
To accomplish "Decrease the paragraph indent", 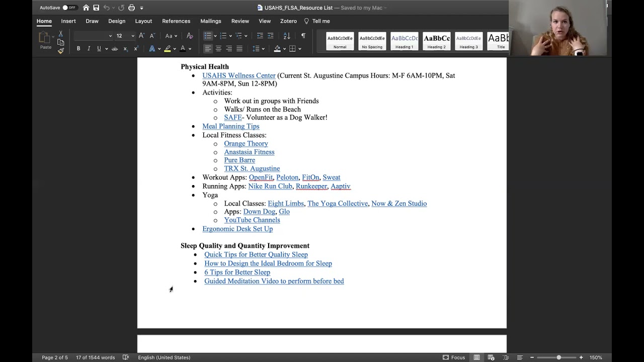I will pos(260,36).
